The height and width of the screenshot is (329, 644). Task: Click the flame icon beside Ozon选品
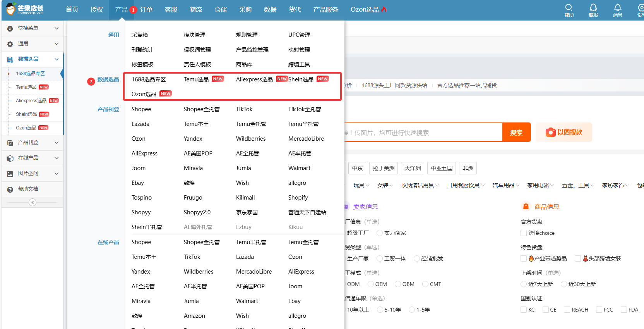(384, 9)
